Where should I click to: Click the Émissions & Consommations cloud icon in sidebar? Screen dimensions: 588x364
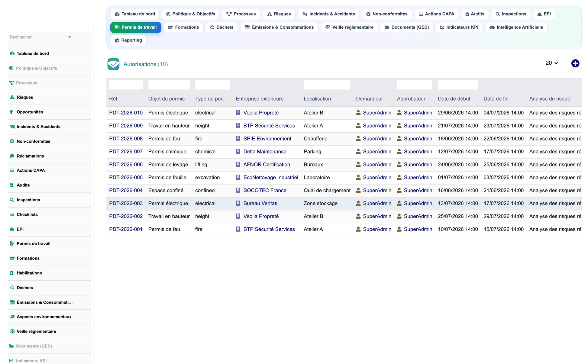click(x=12, y=302)
